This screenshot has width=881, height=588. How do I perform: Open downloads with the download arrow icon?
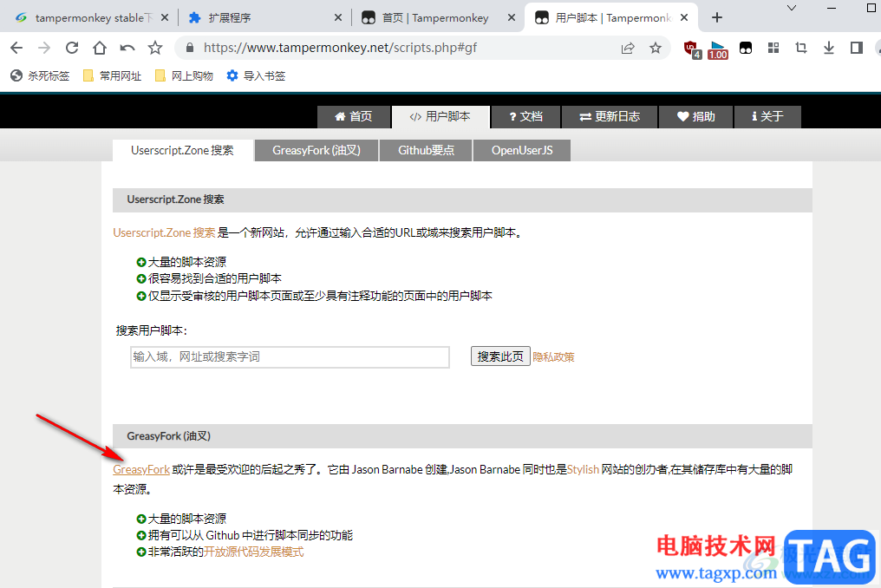coord(829,48)
